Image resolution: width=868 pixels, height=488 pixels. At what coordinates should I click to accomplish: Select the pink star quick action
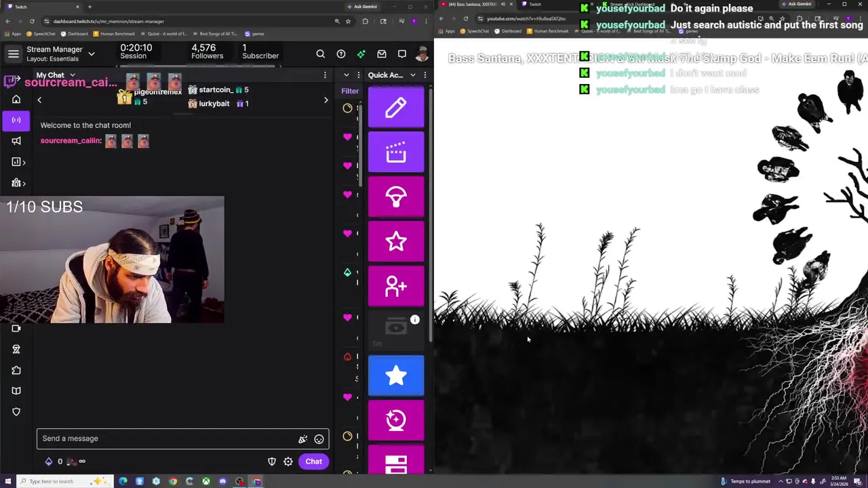tap(396, 241)
